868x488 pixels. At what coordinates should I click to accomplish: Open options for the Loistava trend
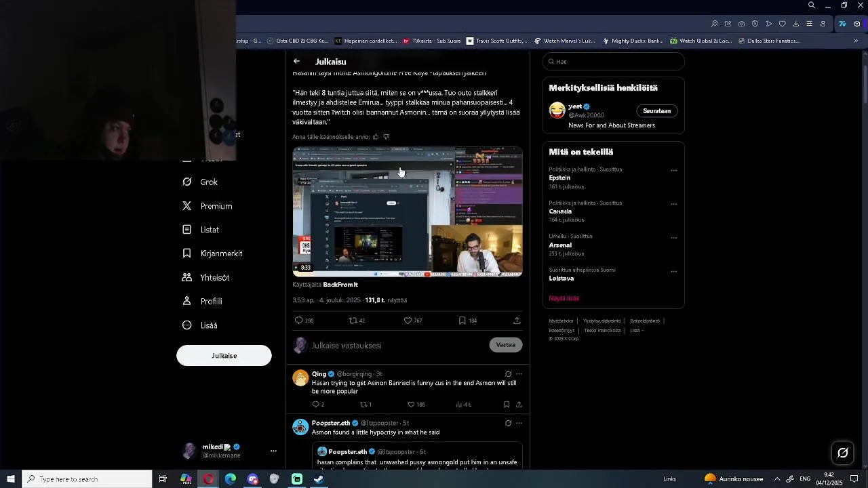pos(673,271)
